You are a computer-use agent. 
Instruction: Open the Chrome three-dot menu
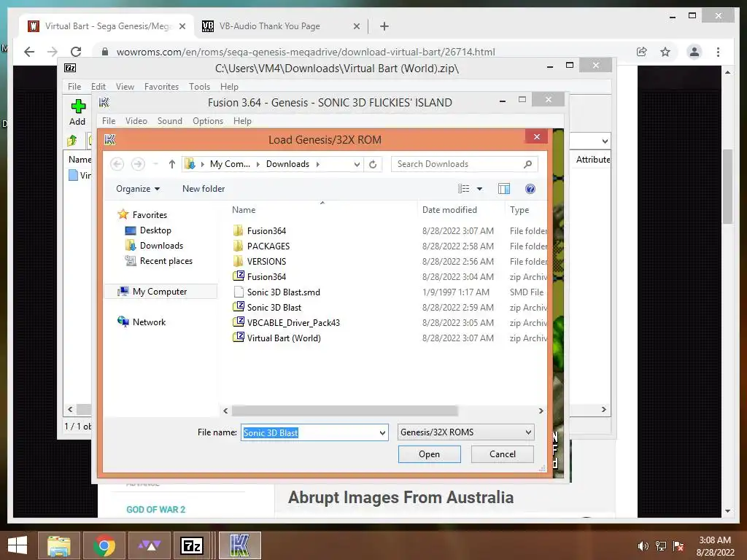click(718, 52)
